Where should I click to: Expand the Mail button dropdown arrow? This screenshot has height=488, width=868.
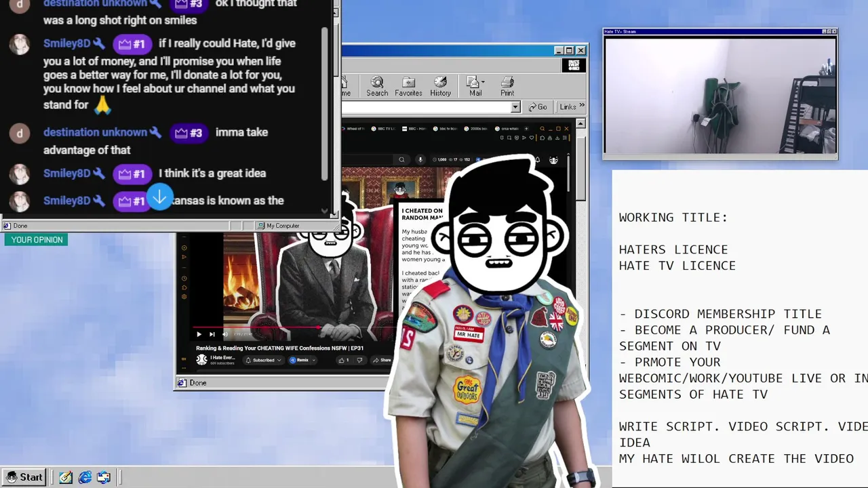tap(483, 83)
